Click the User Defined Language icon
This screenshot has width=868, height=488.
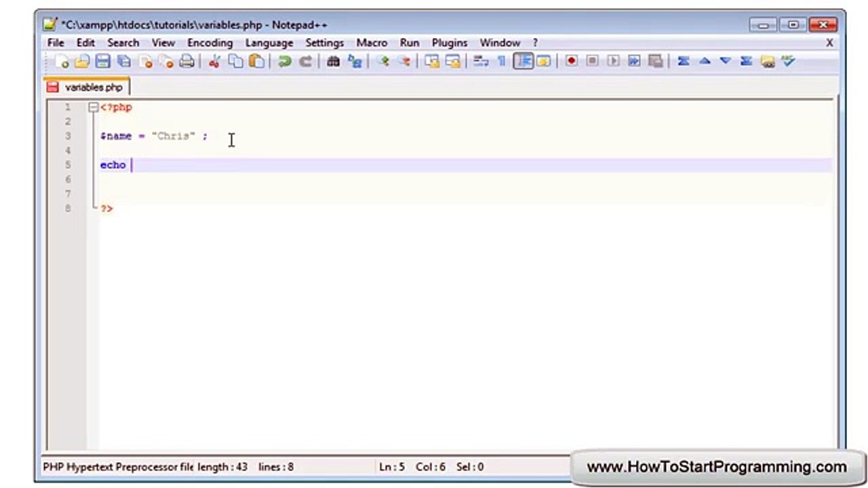pyautogui.click(x=543, y=62)
